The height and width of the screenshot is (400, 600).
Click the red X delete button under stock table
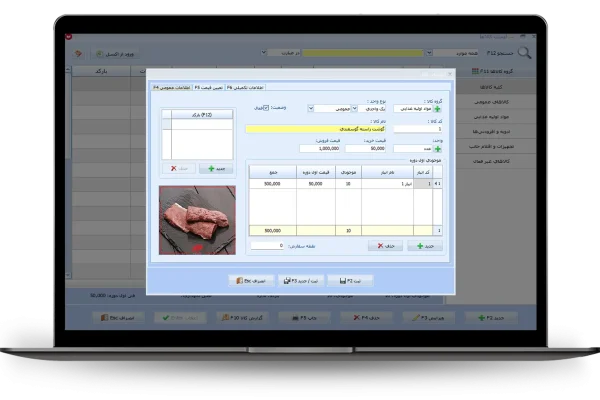385,245
